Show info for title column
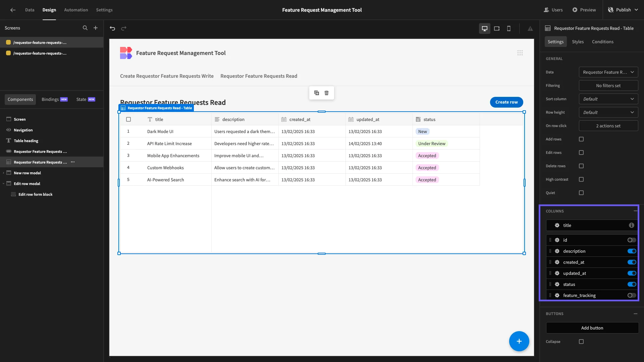Viewport: 644px width, 362px height. [x=632, y=225]
